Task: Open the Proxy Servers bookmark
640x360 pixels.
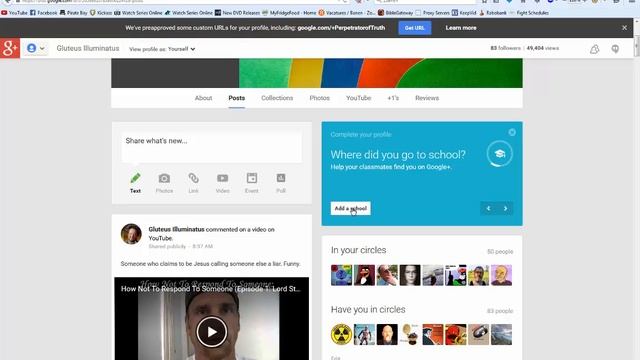Action: point(432,13)
